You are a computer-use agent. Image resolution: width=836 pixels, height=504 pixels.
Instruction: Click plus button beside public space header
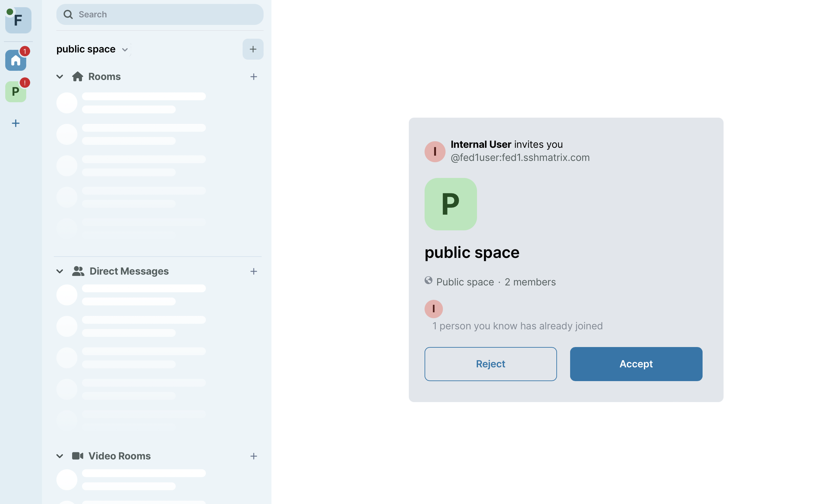coord(253,49)
